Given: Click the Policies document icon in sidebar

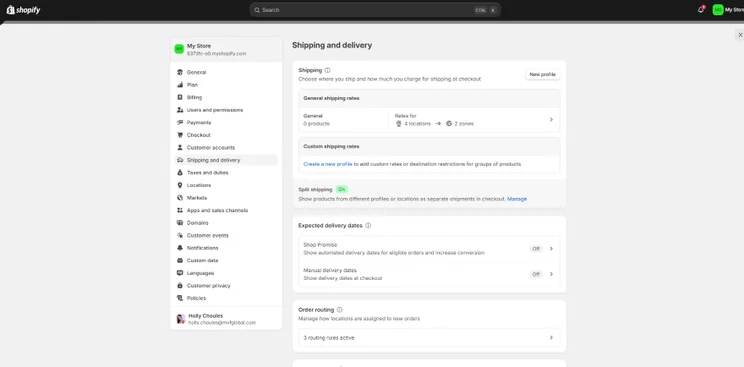Looking at the screenshot, I should click(x=180, y=298).
